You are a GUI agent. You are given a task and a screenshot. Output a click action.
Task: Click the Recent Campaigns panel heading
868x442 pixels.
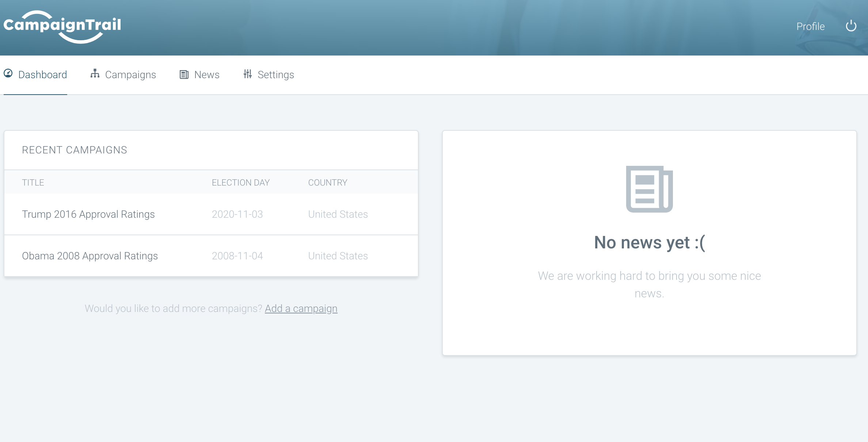click(75, 150)
